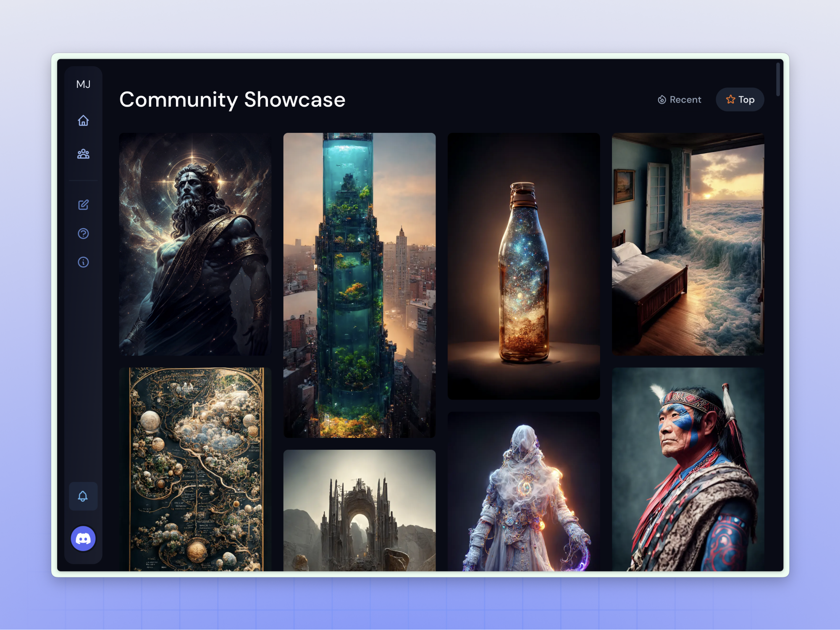
Task: Open the community people icon
Action: (83, 154)
